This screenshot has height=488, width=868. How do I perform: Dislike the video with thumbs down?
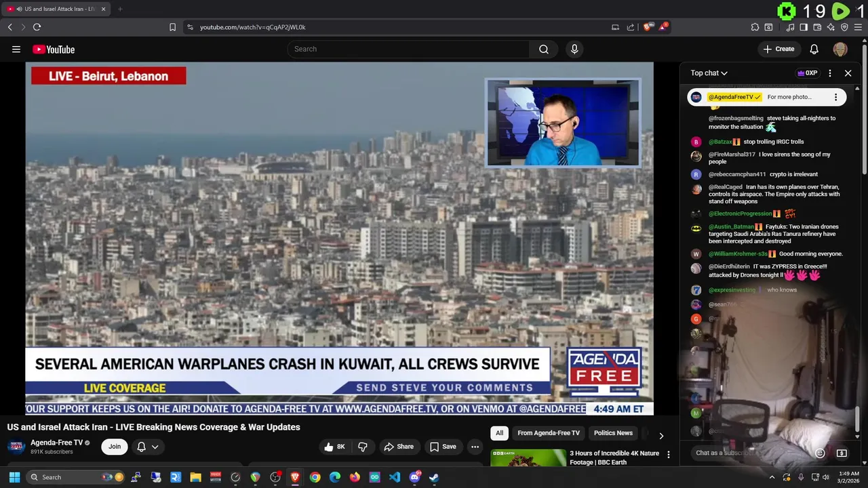tap(363, 447)
